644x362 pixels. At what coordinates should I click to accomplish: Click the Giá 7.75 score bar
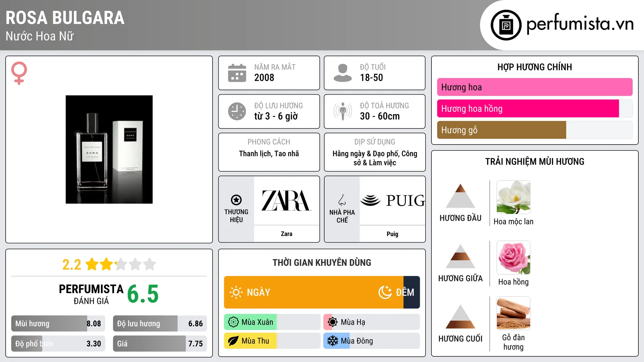pyautogui.click(x=160, y=344)
